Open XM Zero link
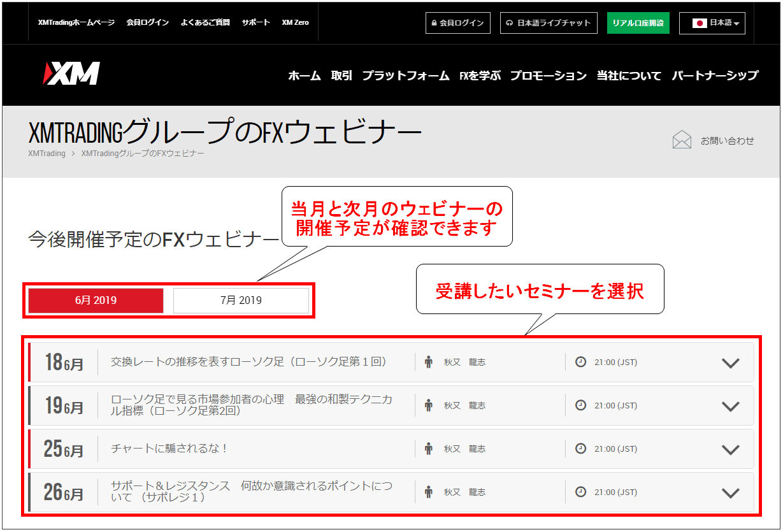 [295, 22]
